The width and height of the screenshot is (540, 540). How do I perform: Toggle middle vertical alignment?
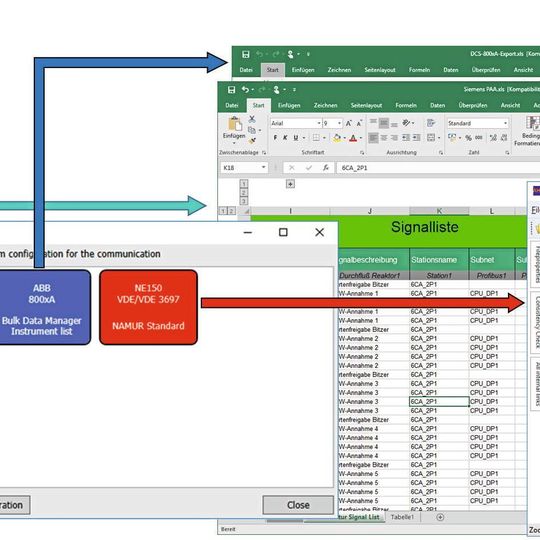pos(384,123)
